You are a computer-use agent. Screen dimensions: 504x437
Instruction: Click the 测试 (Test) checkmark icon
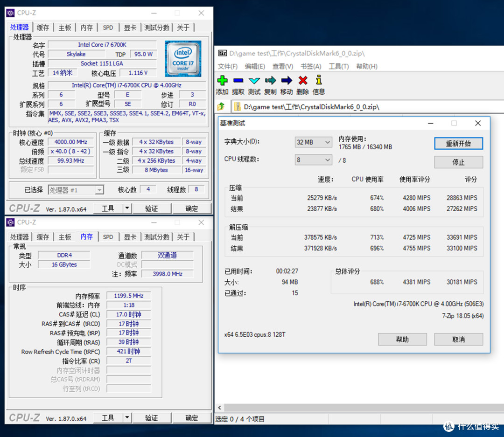[x=254, y=80]
